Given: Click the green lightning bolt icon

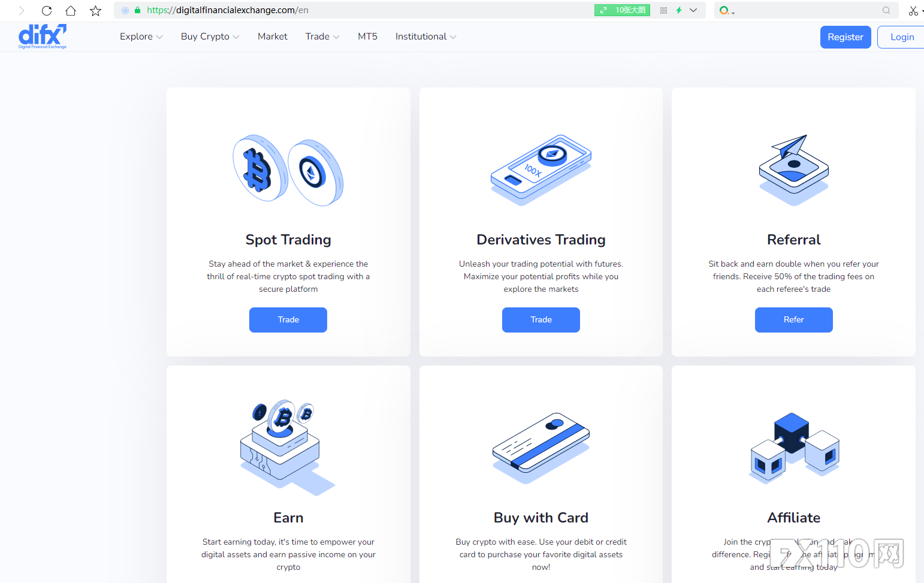Looking at the screenshot, I should (x=679, y=10).
